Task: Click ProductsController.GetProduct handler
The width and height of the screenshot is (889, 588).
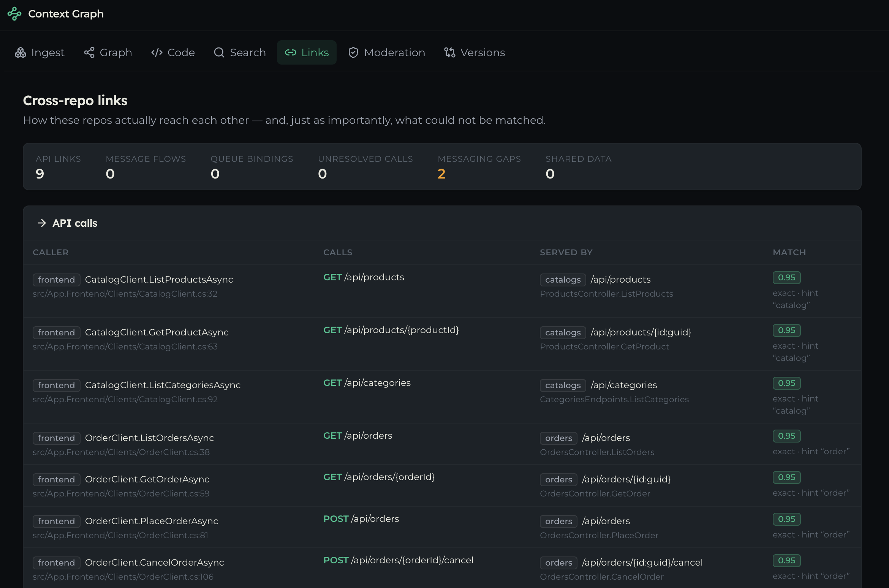Action: pos(604,347)
